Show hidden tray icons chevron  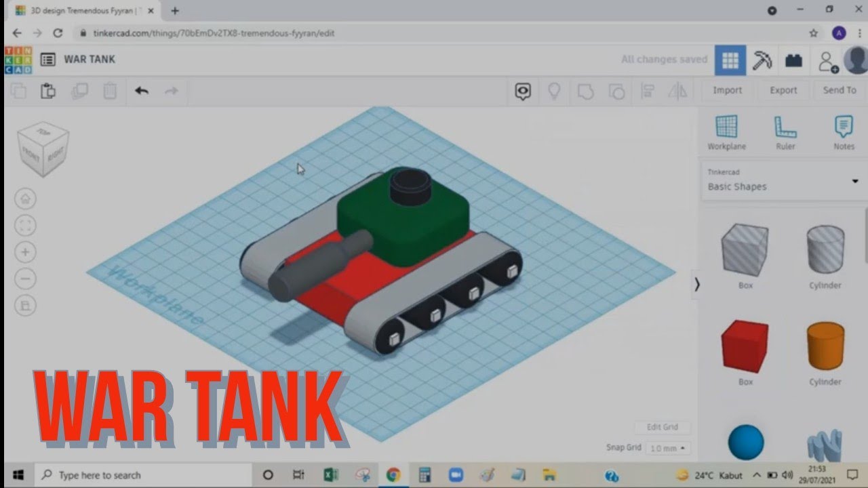pyautogui.click(x=757, y=475)
